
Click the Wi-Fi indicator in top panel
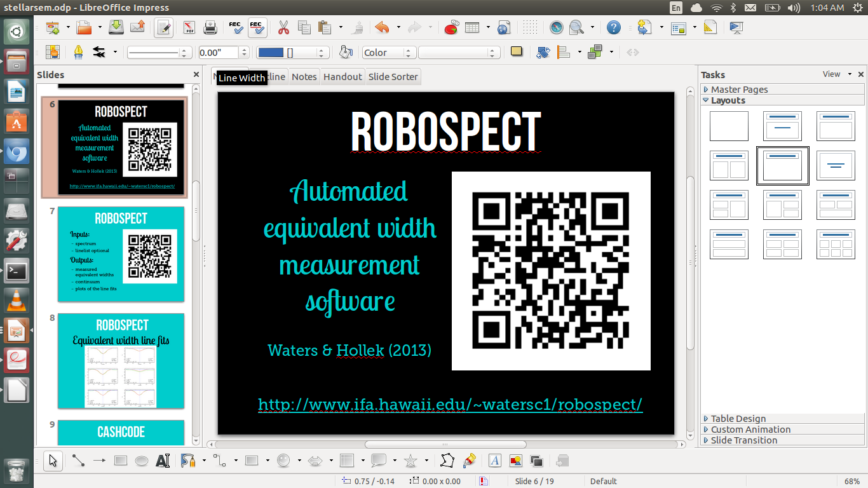click(717, 8)
